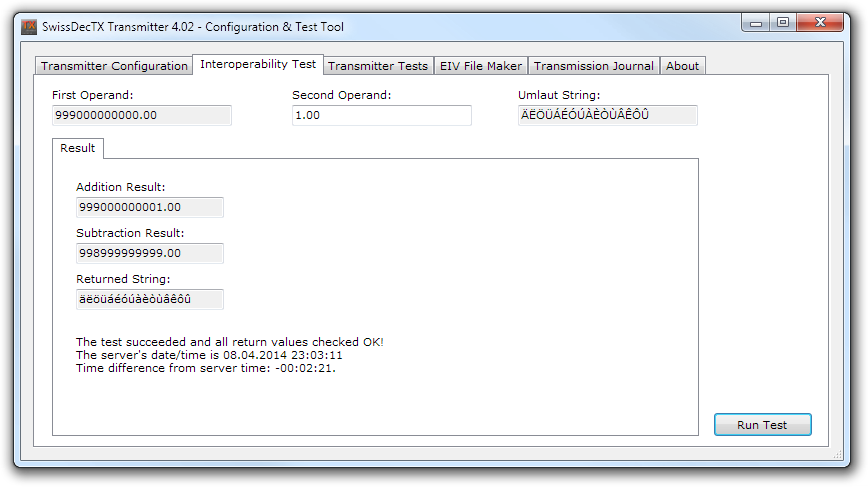Switch to the Transmitter Tests tab
This screenshot has height=487, width=868.
tap(377, 66)
